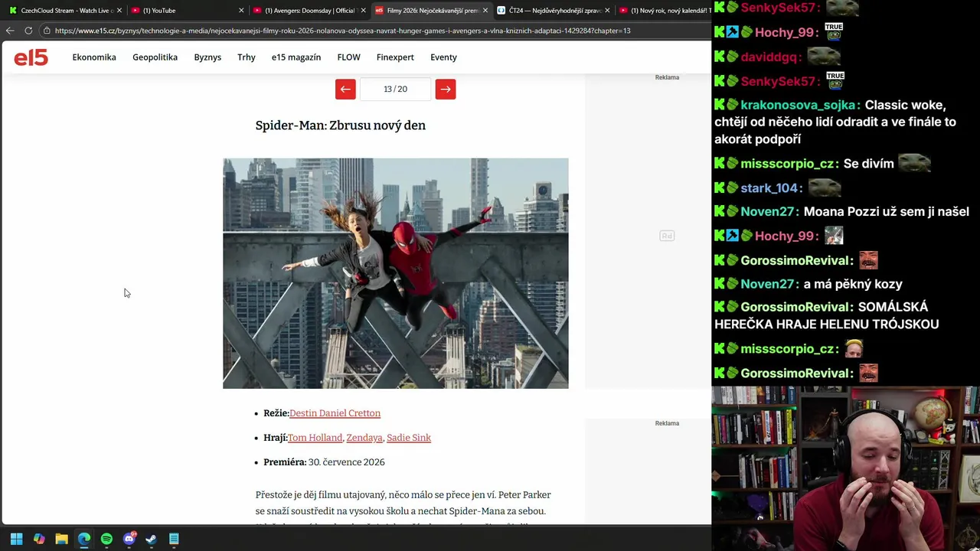Click username daviddgq in chat
Screen dimensions: 980x551
tap(771, 57)
